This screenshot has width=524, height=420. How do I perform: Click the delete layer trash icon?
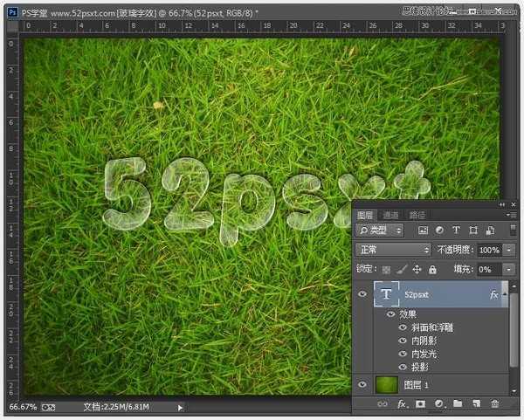point(494,404)
